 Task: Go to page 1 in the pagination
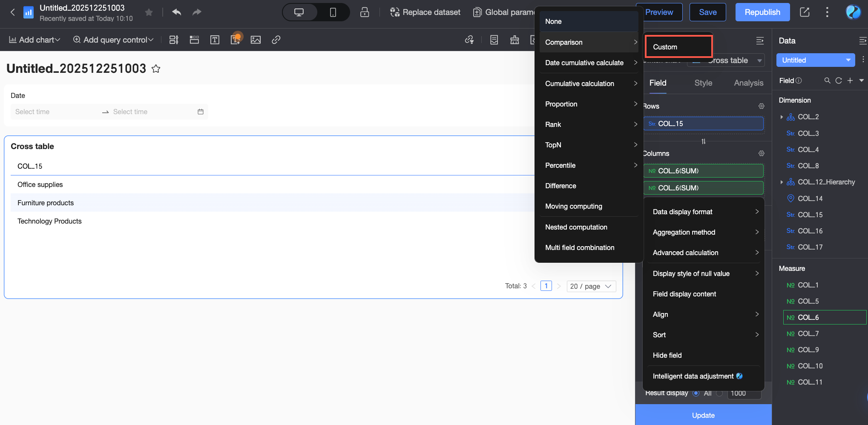pyautogui.click(x=546, y=286)
